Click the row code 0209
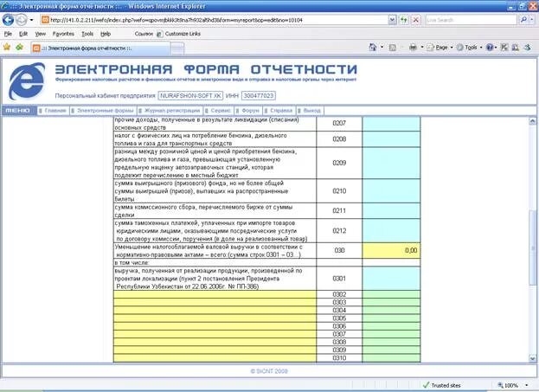The width and height of the screenshot is (539, 392). (339, 163)
